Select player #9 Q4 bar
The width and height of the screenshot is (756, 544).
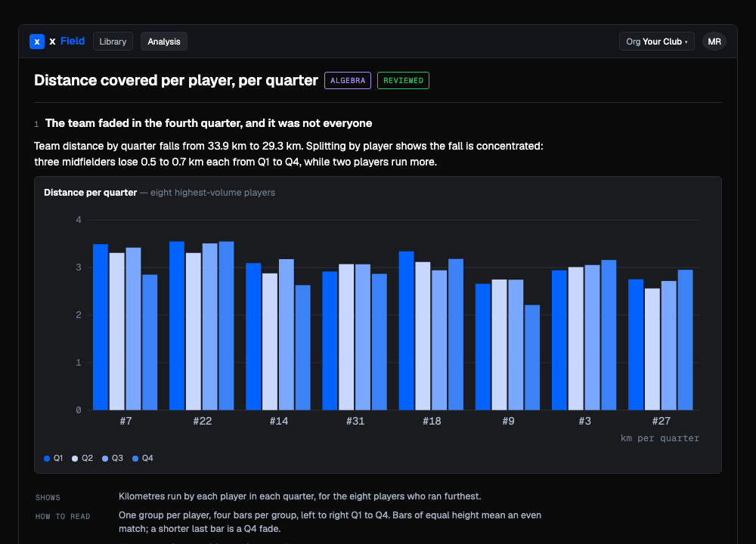pos(532,357)
